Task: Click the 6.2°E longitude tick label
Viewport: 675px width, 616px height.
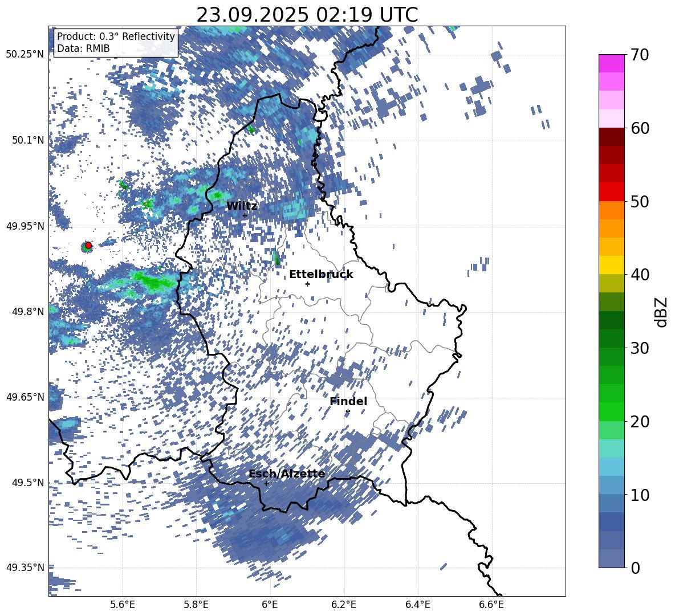Action: coord(344,605)
